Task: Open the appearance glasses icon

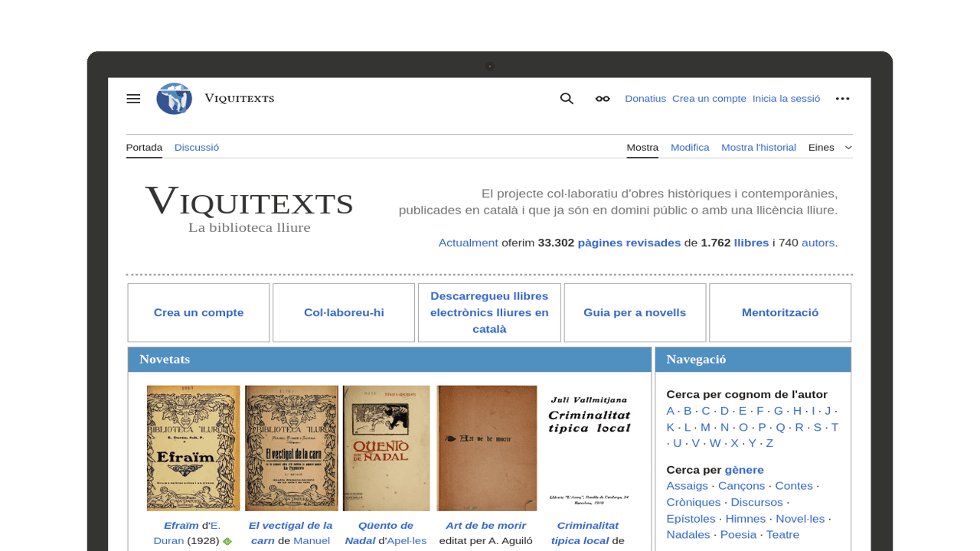Action: click(x=603, y=99)
